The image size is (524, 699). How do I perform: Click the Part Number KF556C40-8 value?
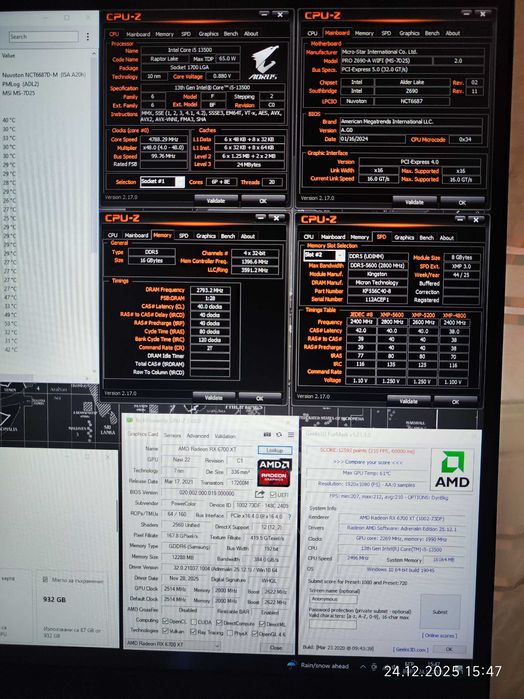tap(378, 291)
